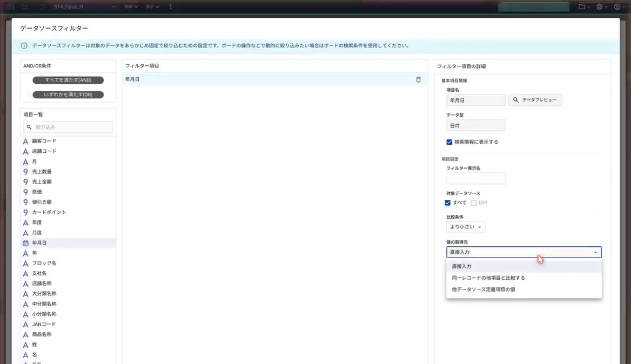Viewport: 631px width, 364px height.
Task: Choose 直接入力 option in dropdown list
Action: pos(523,266)
